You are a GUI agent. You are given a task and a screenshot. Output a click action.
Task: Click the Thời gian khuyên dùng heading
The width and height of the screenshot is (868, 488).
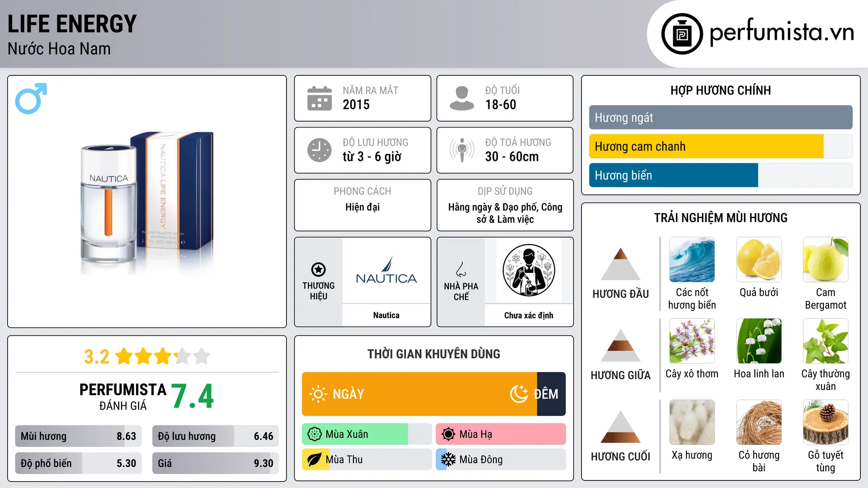pos(434,354)
